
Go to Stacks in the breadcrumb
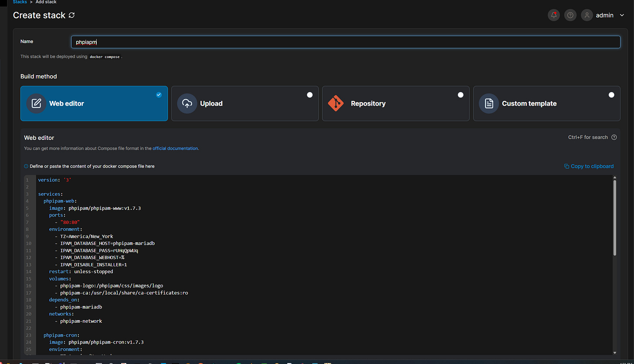(x=20, y=2)
